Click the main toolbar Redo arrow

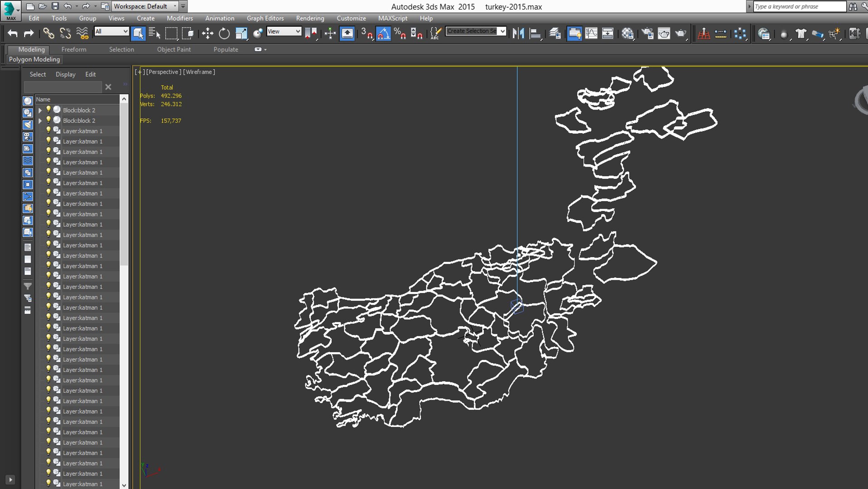point(29,34)
